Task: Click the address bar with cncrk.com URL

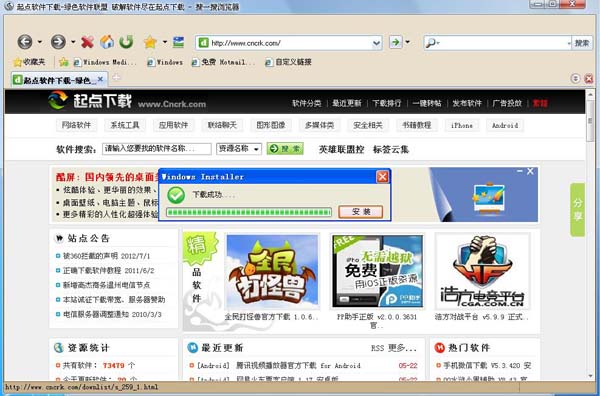Action: pos(289,43)
